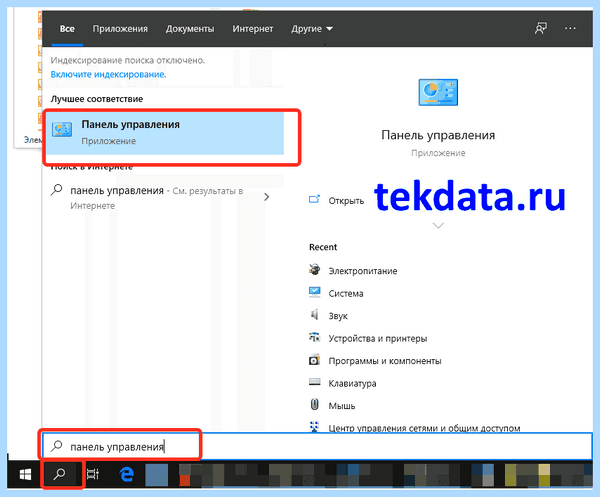Screen dimensions: 600x497
Task: Open Система from Recent list
Action: click(x=346, y=293)
